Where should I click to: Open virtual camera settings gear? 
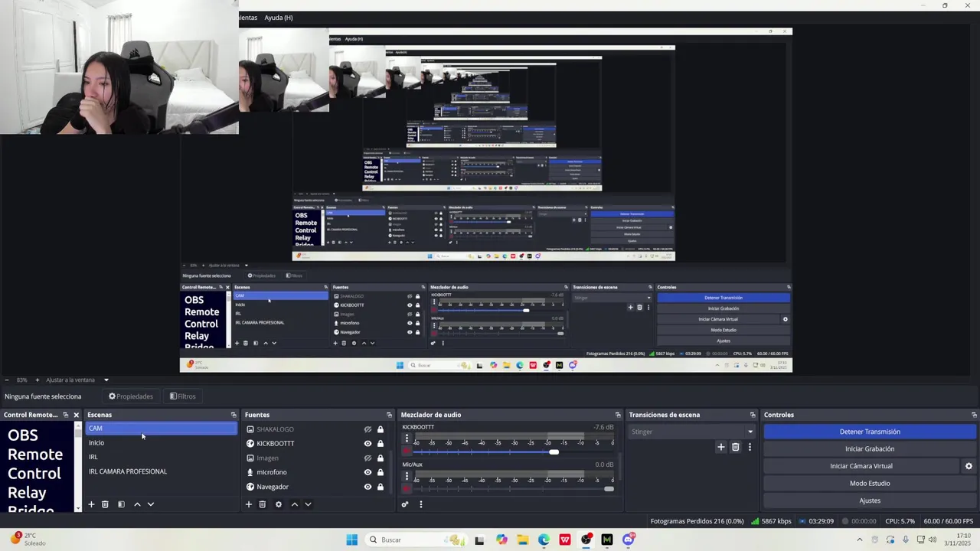969,466
